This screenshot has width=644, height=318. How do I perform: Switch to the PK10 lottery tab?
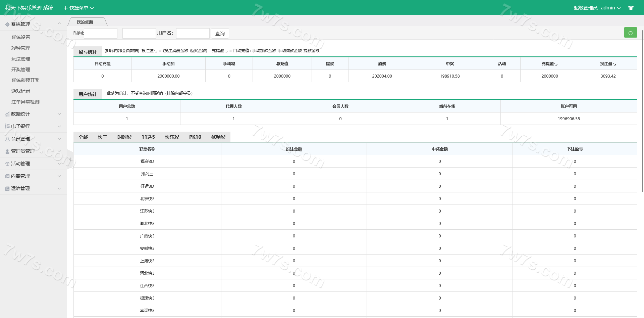195,137
